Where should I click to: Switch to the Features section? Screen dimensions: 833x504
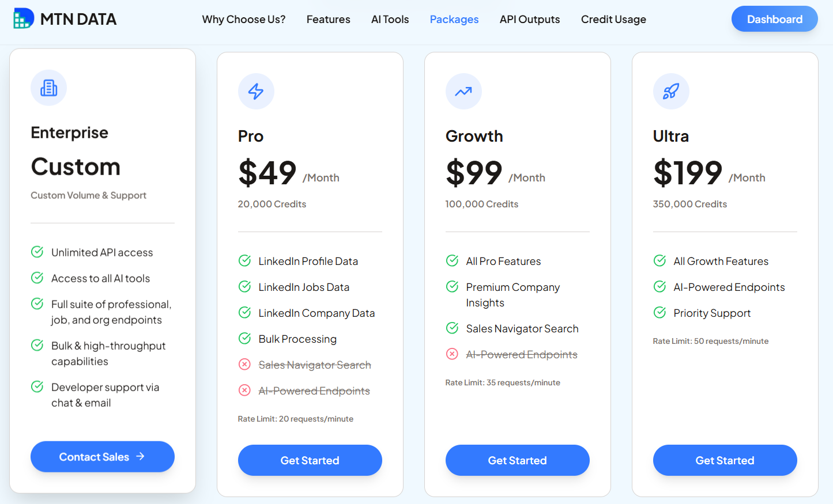coord(328,19)
